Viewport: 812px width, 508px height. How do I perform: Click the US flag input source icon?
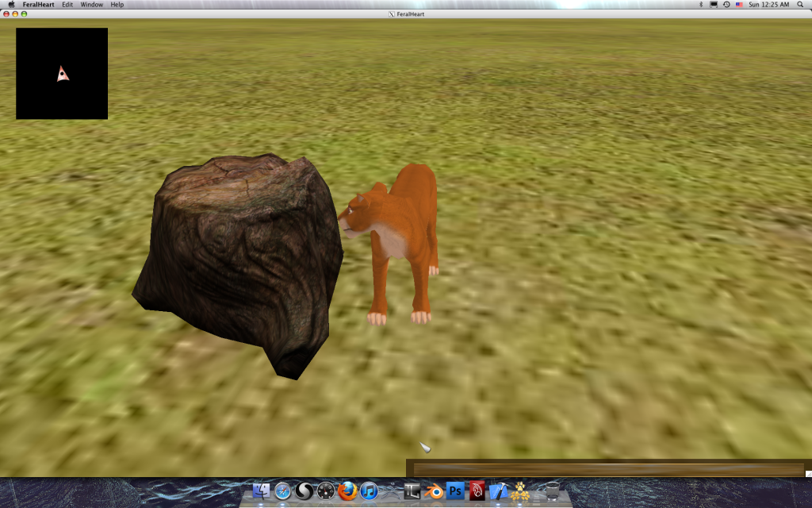[x=739, y=4]
